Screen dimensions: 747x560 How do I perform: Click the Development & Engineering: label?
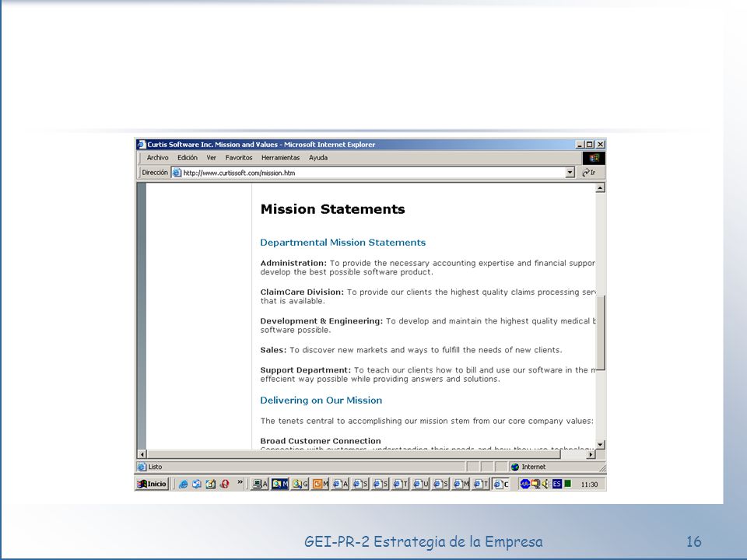tap(321, 321)
